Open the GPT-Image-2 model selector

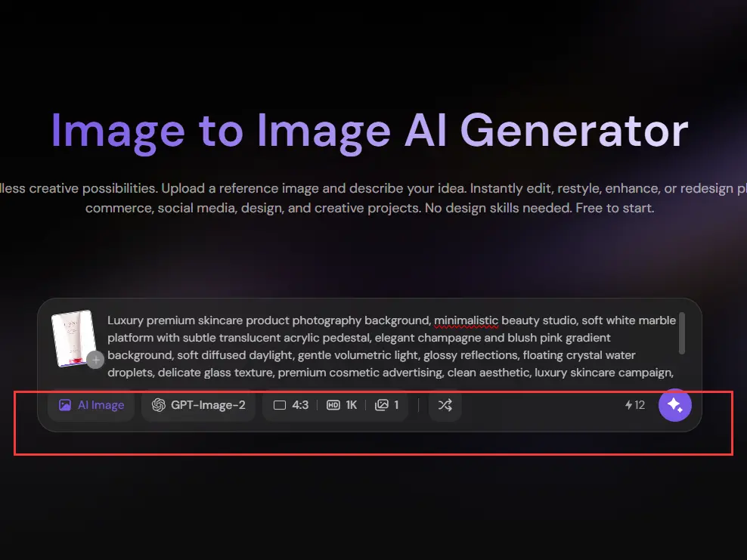198,405
